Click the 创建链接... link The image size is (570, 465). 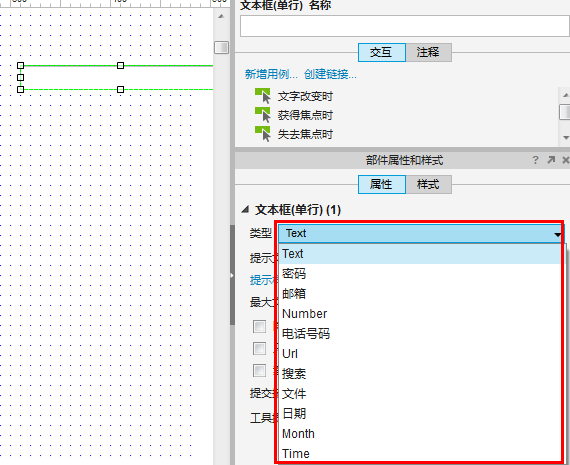pyautogui.click(x=330, y=75)
